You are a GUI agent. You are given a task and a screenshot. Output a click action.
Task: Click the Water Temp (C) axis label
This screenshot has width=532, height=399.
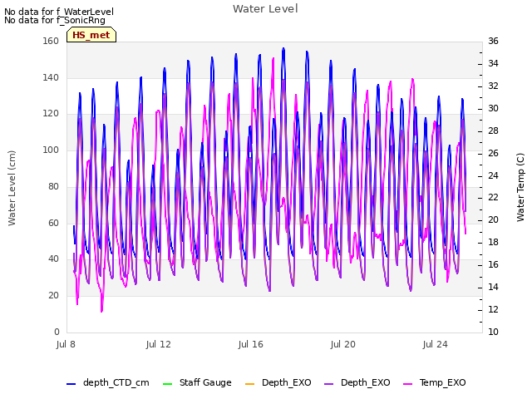click(520, 187)
